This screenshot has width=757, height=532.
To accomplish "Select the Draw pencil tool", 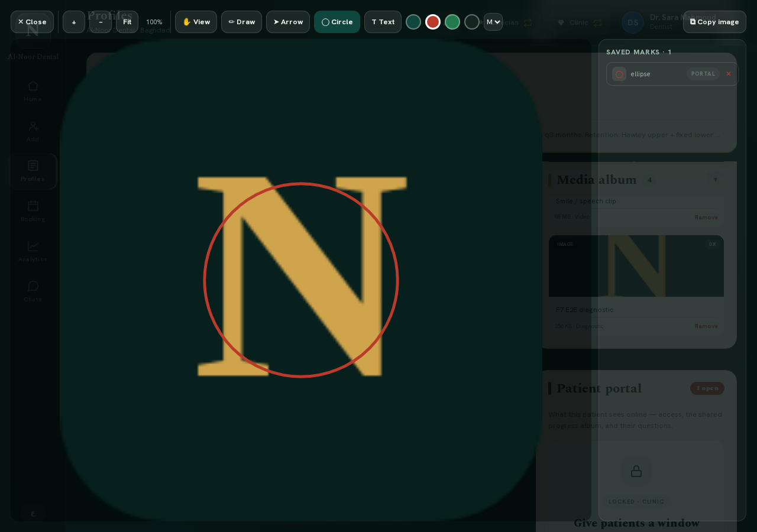I will tap(241, 22).
